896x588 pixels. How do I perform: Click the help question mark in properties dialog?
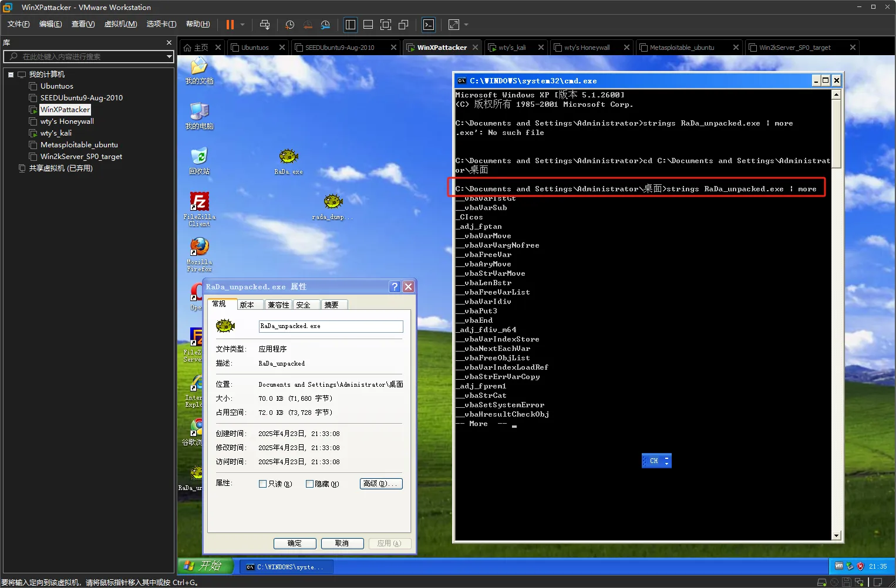395,286
